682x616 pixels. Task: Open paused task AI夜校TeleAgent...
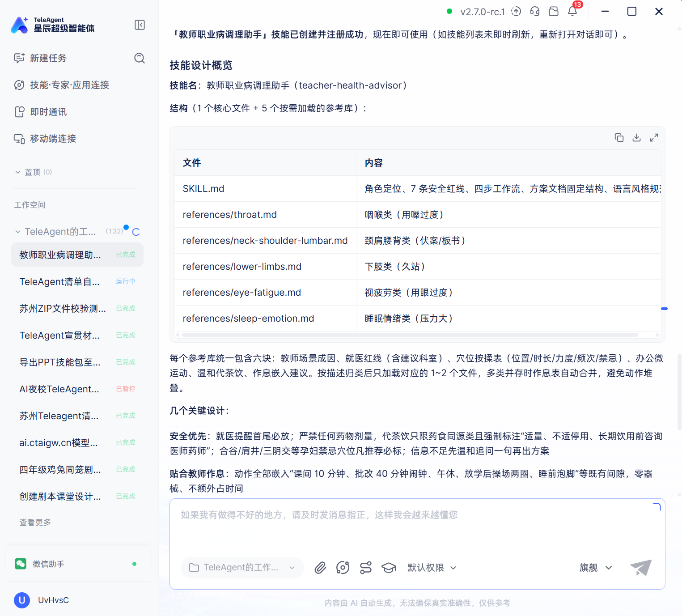tap(77, 389)
